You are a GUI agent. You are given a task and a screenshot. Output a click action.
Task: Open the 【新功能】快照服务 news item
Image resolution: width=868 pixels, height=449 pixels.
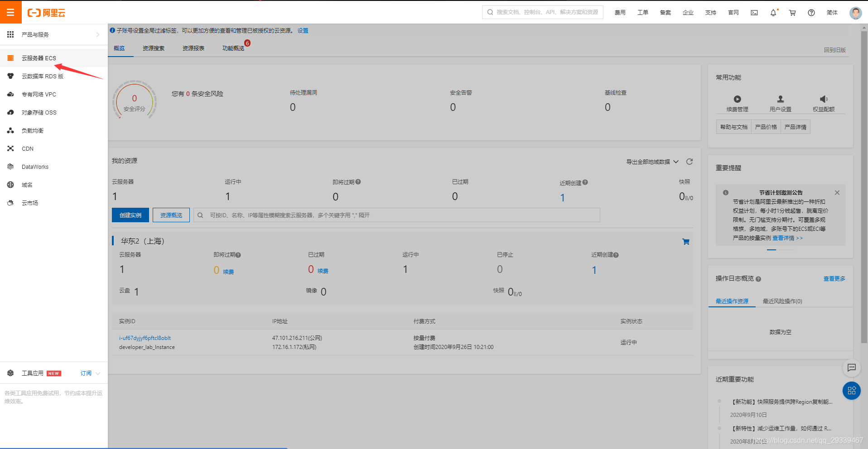pyautogui.click(x=782, y=402)
